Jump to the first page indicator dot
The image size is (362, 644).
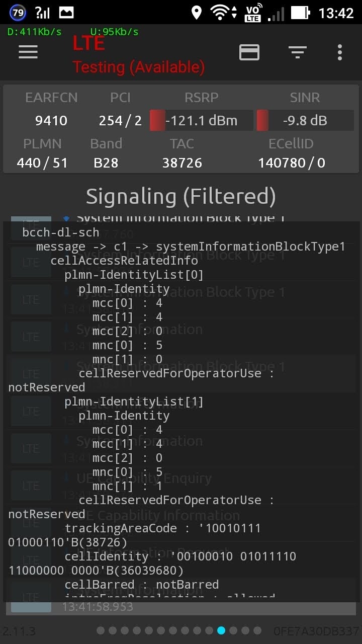click(x=101, y=630)
